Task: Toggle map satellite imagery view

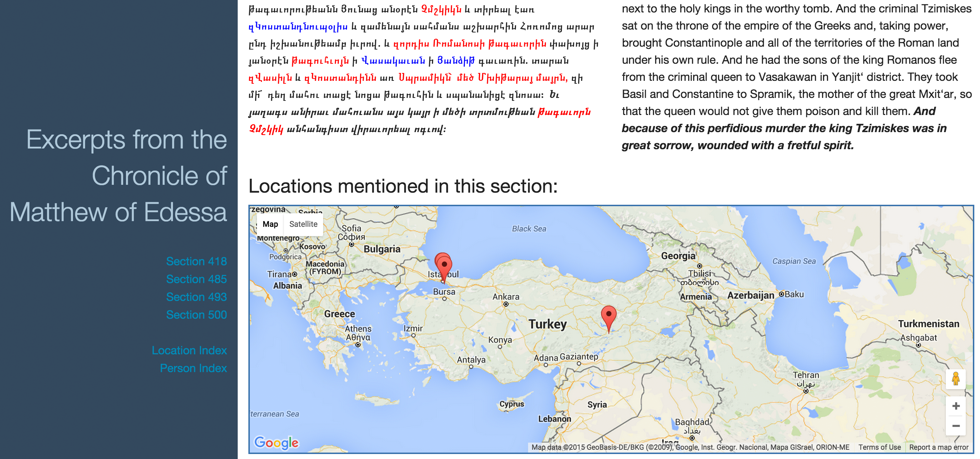Action: (304, 223)
